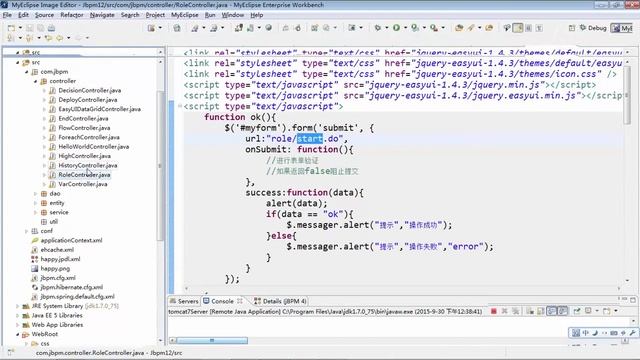This screenshot has height=360, width=640.
Task: Select HistoryController.java in package tree
Action: point(88,165)
